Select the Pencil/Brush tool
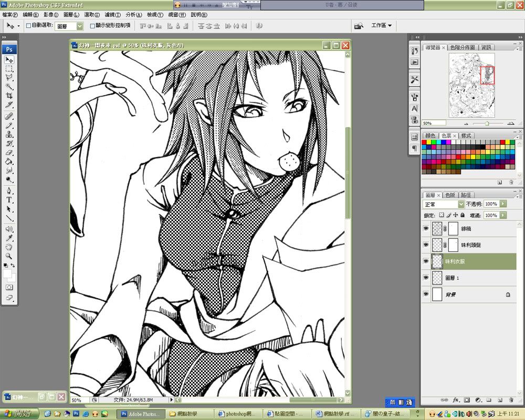Screen dimensions: 525x420 [x=9, y=125]
